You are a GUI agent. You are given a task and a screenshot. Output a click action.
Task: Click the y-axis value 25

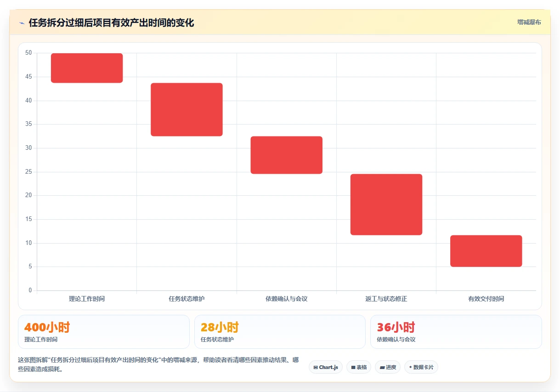(28, 172)
